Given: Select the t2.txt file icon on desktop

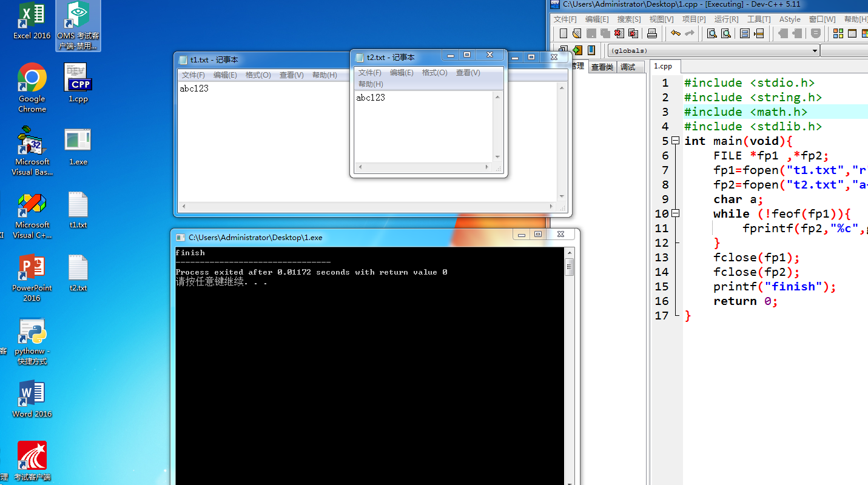Looking at the screenshot, I should (x=78, y=273).
